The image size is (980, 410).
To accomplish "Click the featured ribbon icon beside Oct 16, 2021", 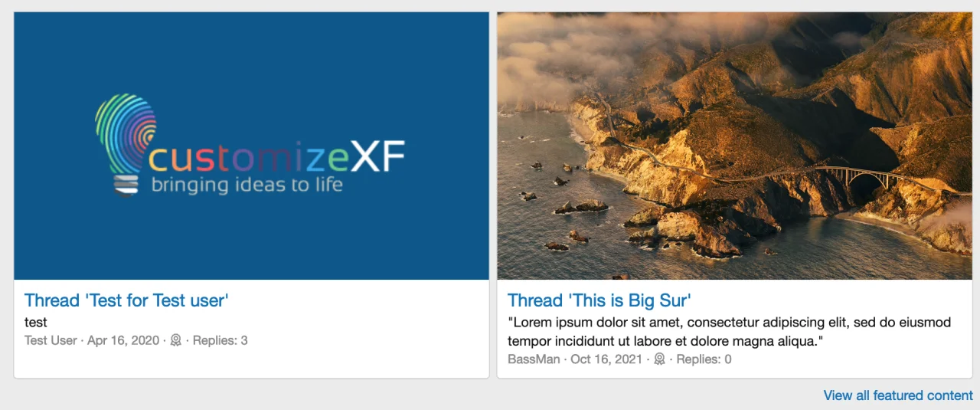I will tap(659, 359).
